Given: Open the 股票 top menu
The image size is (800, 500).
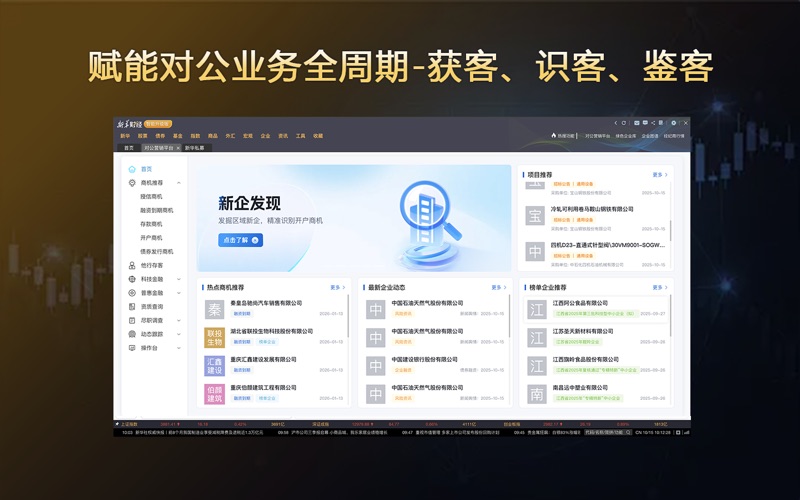Looking at the screenshot, I should 142,136.
